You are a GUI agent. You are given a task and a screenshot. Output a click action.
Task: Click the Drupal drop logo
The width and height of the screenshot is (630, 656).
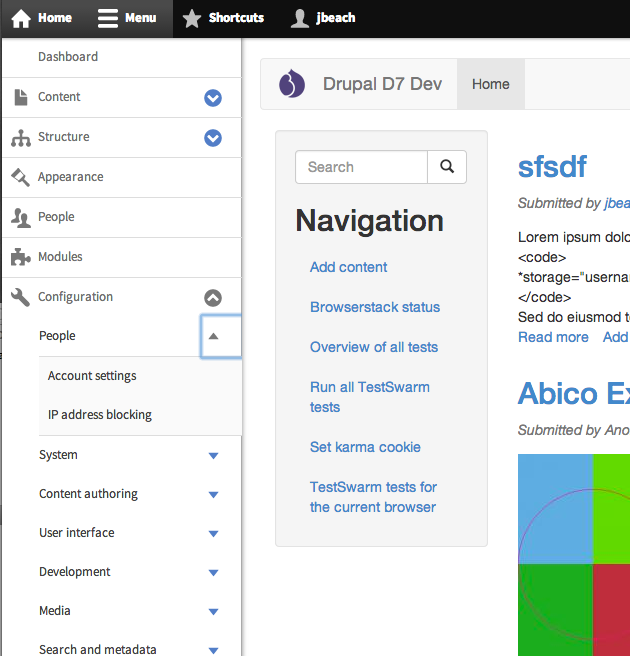291,84
